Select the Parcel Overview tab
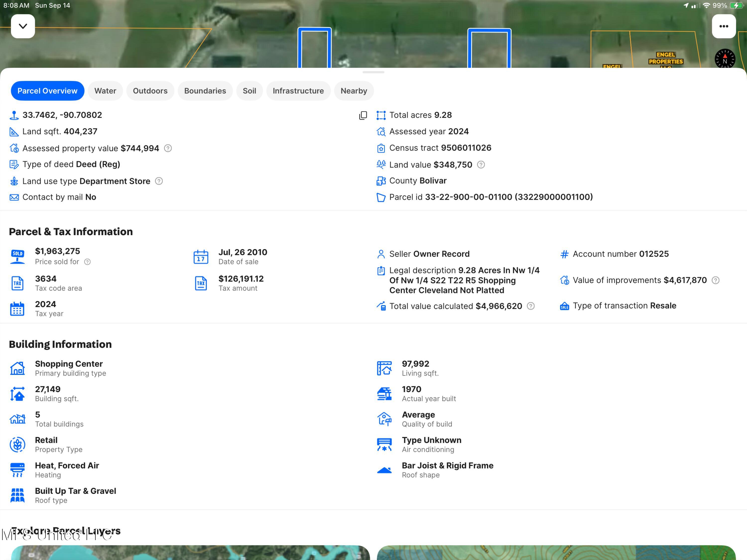The image size is (747, 560). (47, 91)
